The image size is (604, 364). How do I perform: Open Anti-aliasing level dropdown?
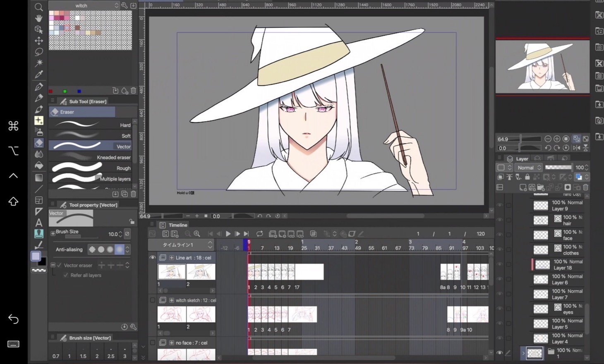click(127, 249)
